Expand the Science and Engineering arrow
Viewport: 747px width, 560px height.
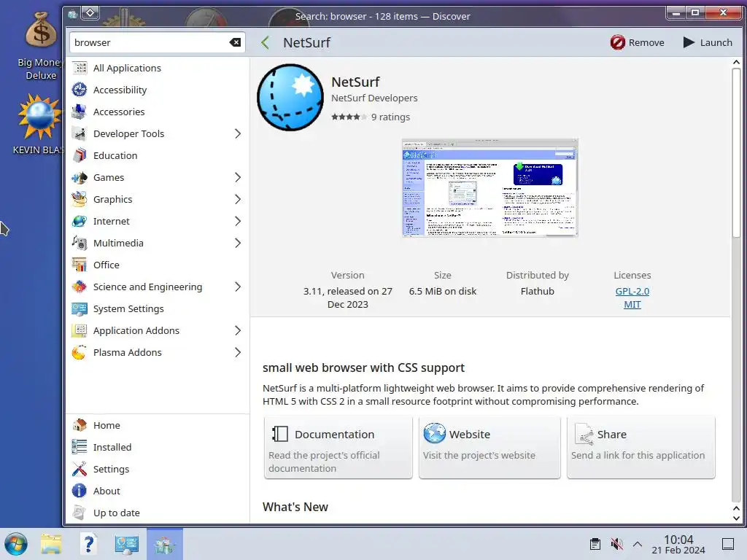coord(238,287)
